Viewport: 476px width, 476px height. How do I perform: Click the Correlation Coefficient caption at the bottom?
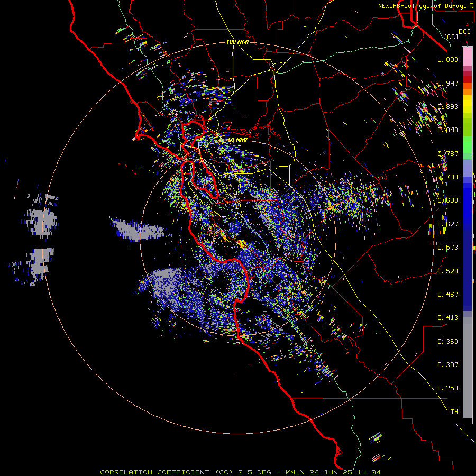[x=240, y=472]
